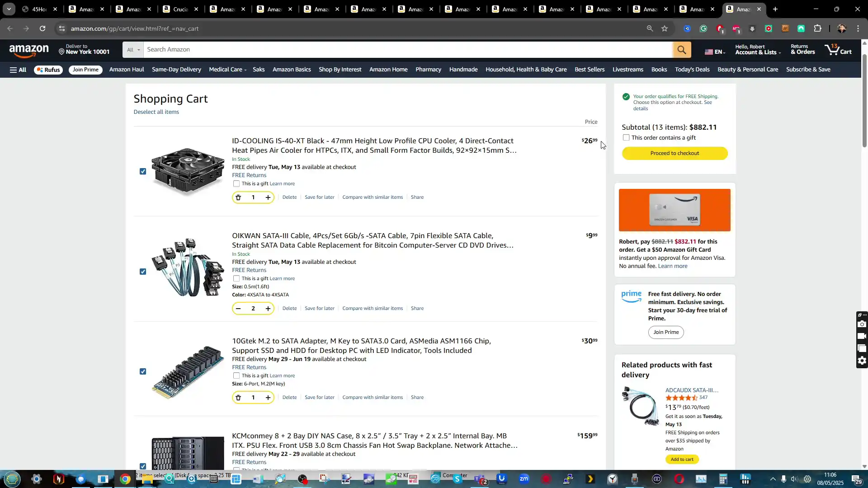Deselect the 10Gtek M.2 adapter checkbox

[143, 372]
